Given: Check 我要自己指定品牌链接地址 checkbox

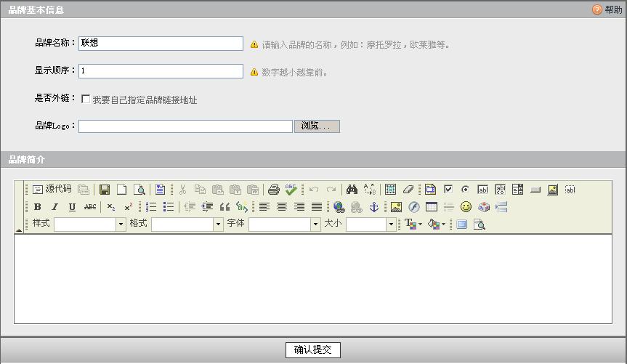Looking at the screenshot, I should pyautogui.click(x=86, y=99).
